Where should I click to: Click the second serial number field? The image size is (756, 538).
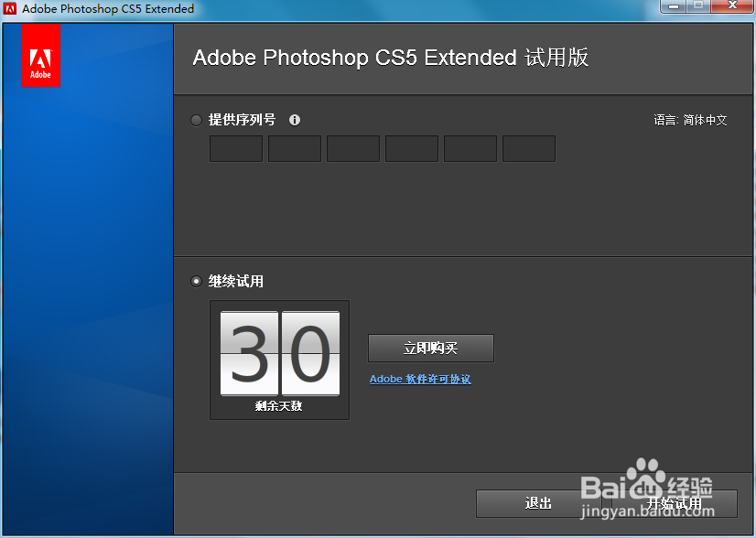coord(295,148)
